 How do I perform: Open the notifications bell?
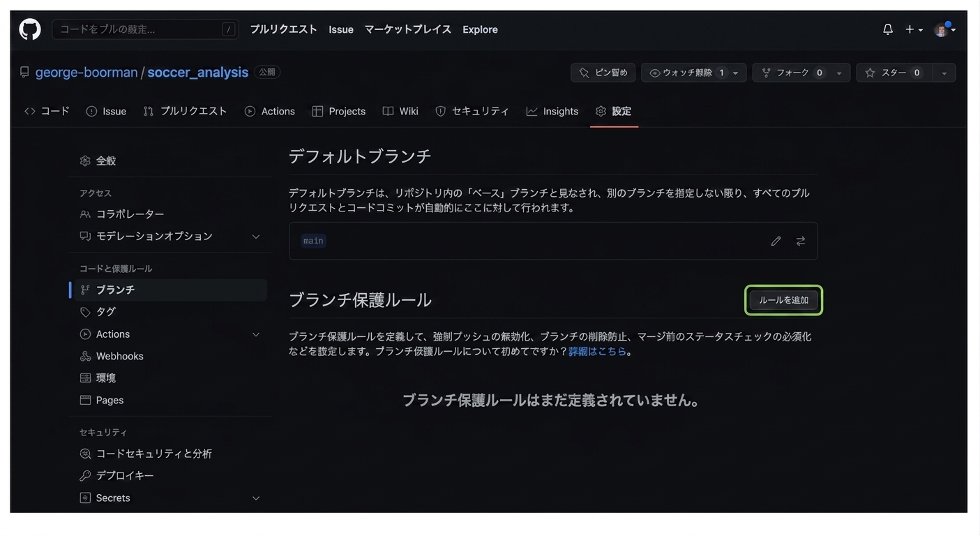pyautogui.click(x=888, y=29)
